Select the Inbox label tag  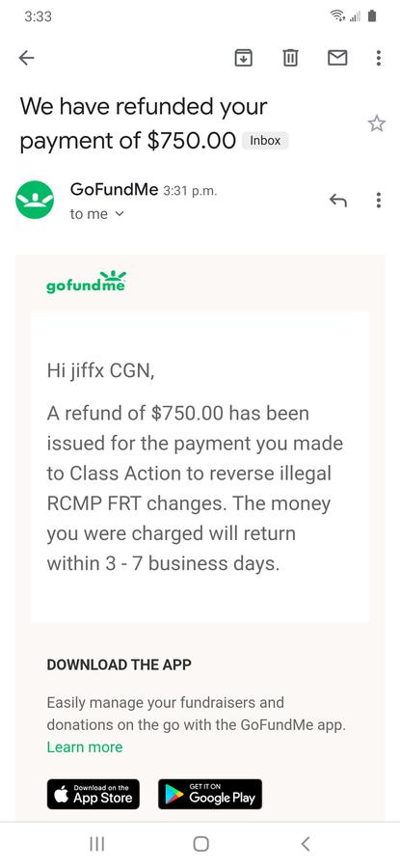pos(265,141)
